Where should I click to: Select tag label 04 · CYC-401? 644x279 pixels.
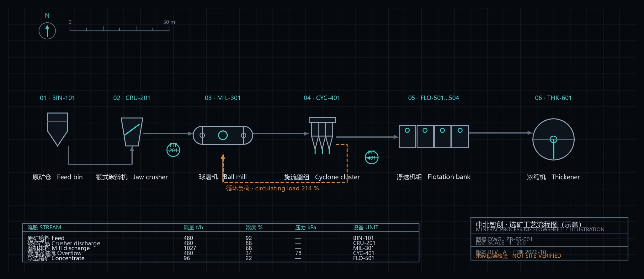click(x=322, y=98)
